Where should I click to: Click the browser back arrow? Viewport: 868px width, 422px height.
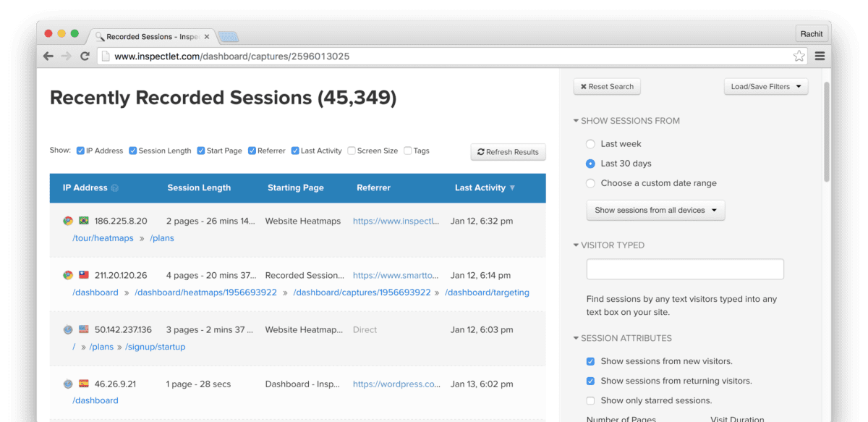(48, 56)
